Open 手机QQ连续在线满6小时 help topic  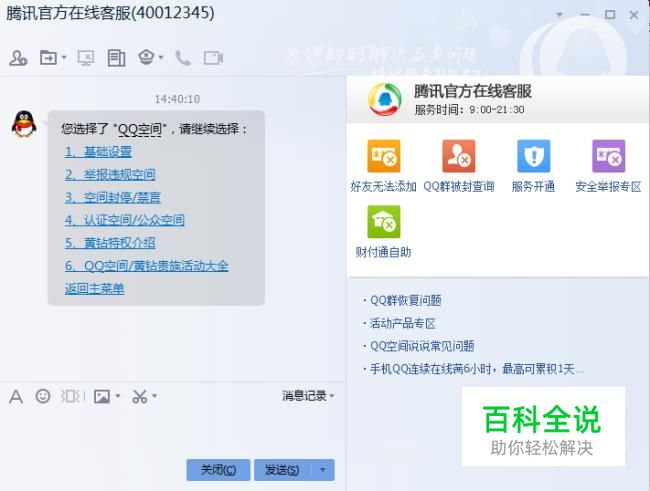476,369
